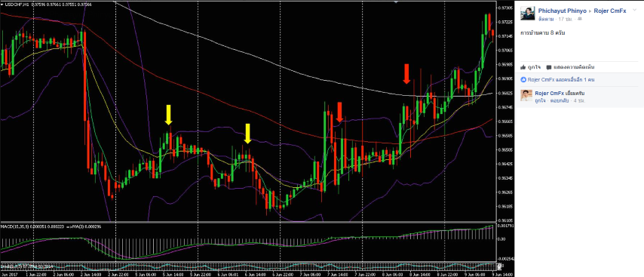Click the first yellow arrow on the chart
644x277 pixels.
(168, 115)
